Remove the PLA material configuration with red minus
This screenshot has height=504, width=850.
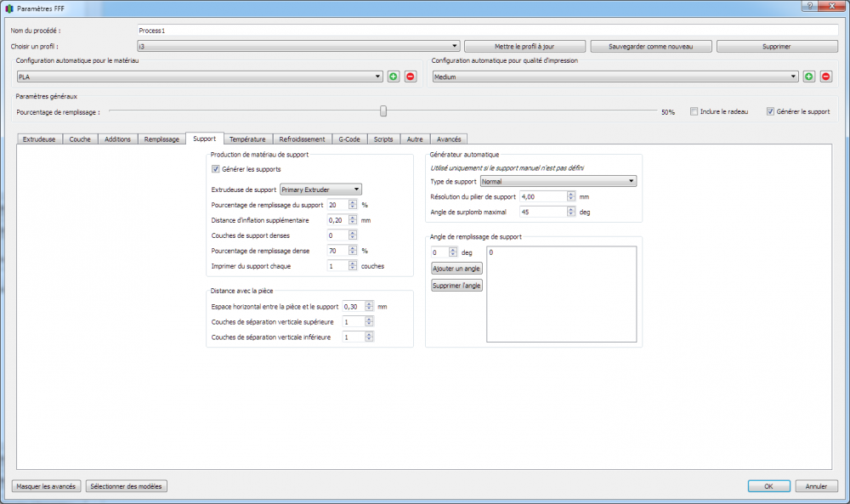coord(411,76)
